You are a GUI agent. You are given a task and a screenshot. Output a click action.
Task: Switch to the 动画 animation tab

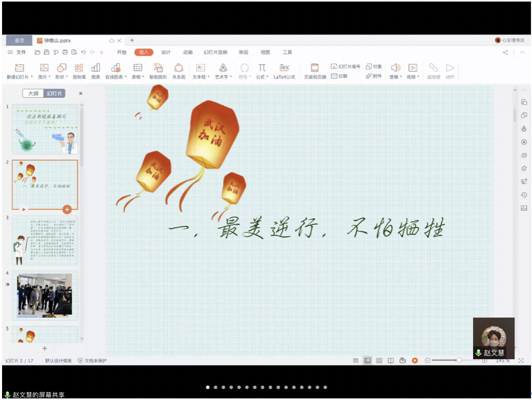188,53
